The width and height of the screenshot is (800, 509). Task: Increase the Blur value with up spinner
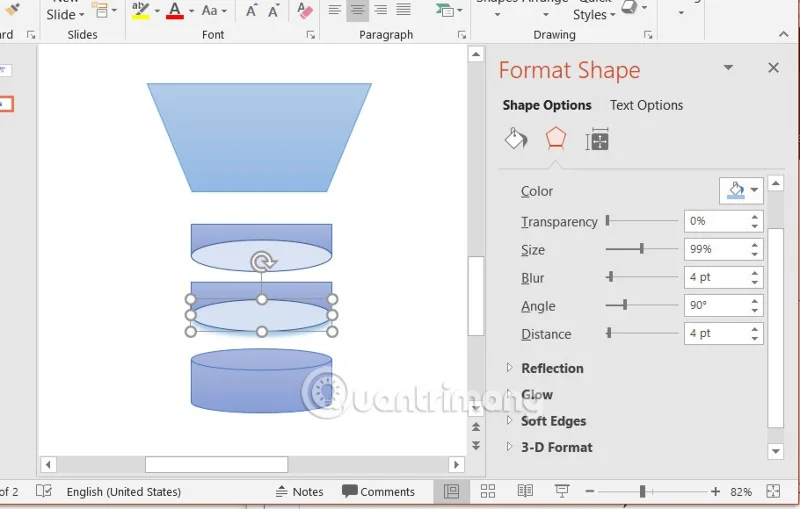tap(755, 273)
